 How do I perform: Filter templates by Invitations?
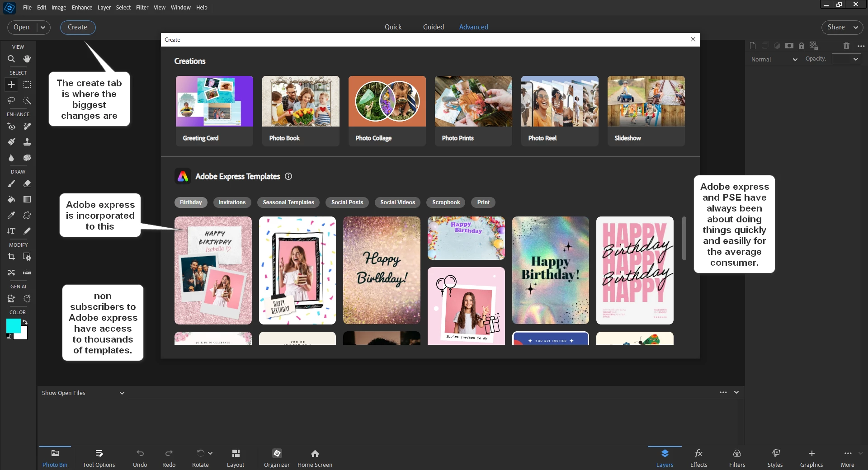232,202
